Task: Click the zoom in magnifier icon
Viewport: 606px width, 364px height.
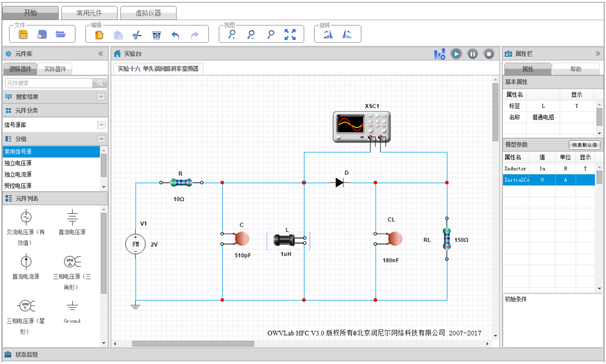Action: tap(232, 35)
